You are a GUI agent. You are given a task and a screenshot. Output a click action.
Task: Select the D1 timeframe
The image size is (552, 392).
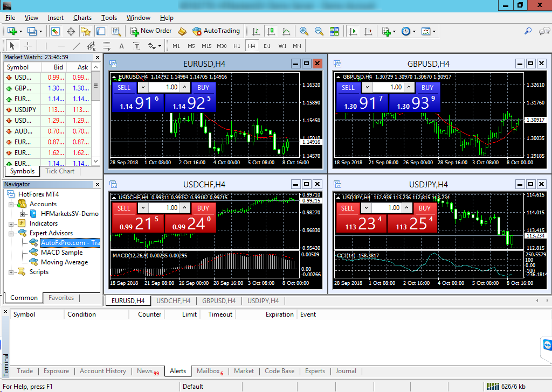point(267,46)
